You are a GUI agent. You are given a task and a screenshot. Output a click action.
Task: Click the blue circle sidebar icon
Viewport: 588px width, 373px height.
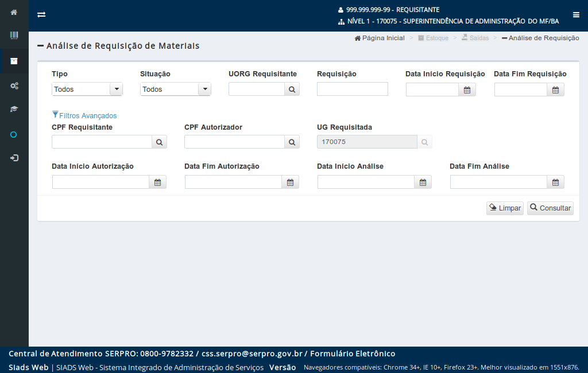[14, 135]
